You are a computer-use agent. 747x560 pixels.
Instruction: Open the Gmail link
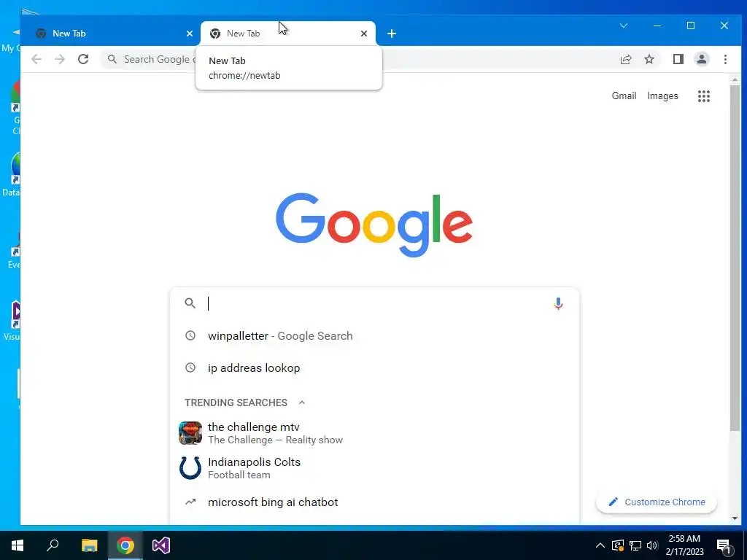click(624, 96)
